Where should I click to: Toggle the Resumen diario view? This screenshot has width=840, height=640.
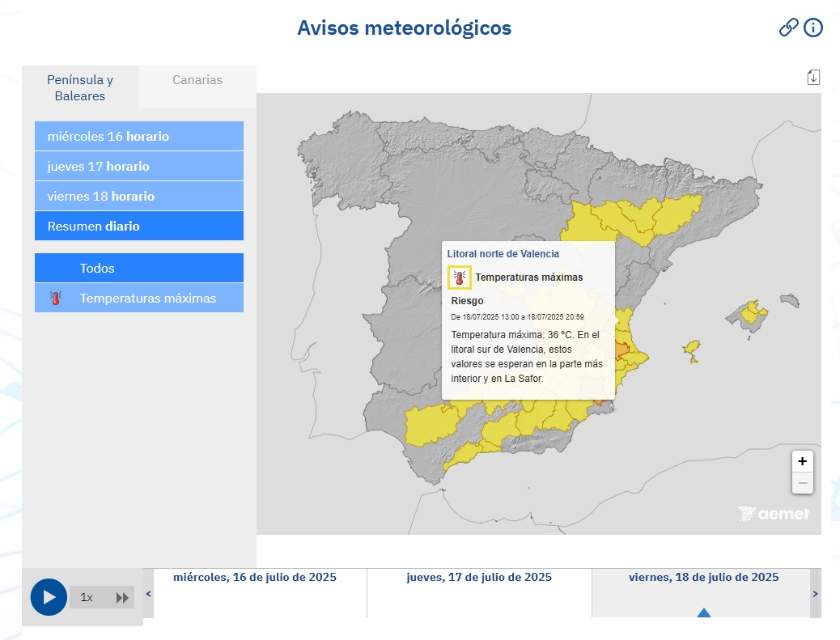tap(138, 226)
